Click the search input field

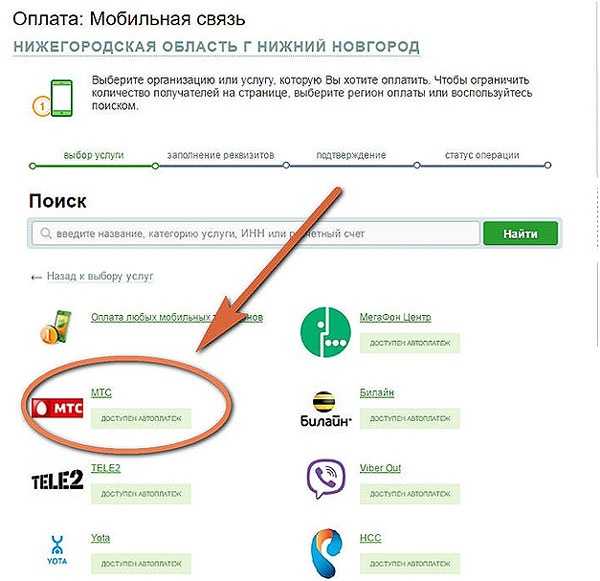[x=256, y=233]
